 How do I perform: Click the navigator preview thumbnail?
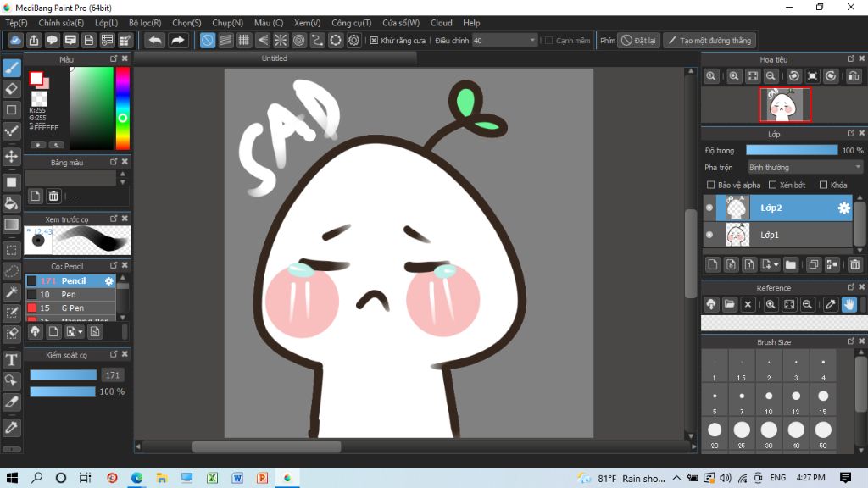coord(785,104)
